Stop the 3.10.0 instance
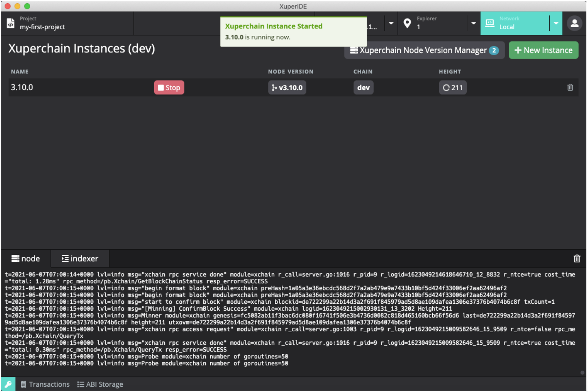This screenshot has height=392, width=588. pyautogui.click(x=169, y=87)
